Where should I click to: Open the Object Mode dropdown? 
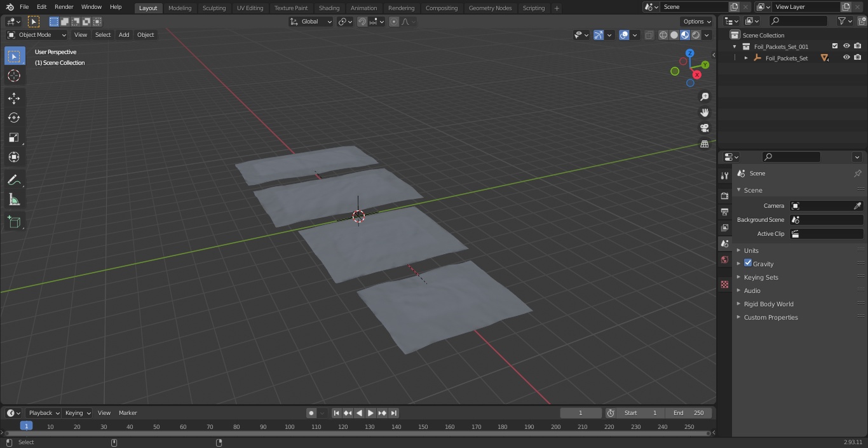(x=36, y=35)
